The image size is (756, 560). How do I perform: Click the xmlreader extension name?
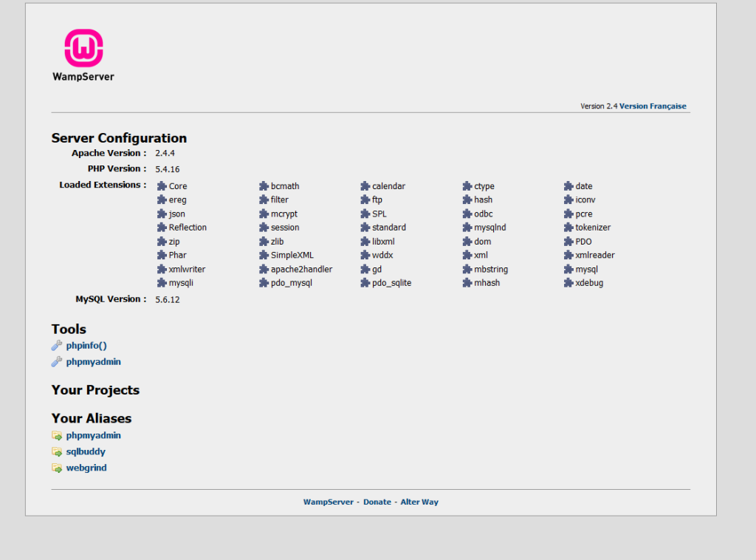point(595,255)
